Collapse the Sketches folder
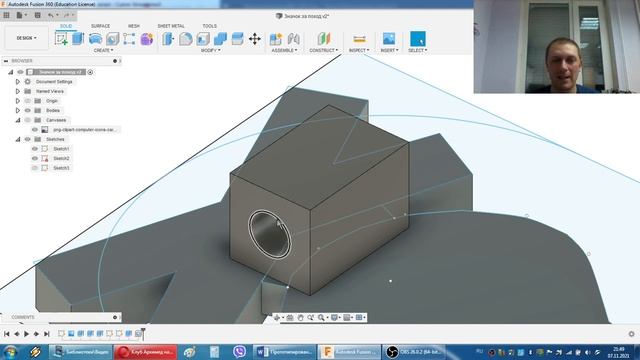 [18, 139]
